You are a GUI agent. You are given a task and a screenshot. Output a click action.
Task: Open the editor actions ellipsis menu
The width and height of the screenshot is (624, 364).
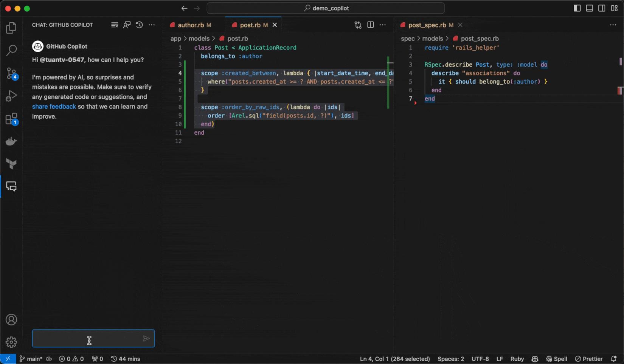pyautogui.click(x=383, y=25)
